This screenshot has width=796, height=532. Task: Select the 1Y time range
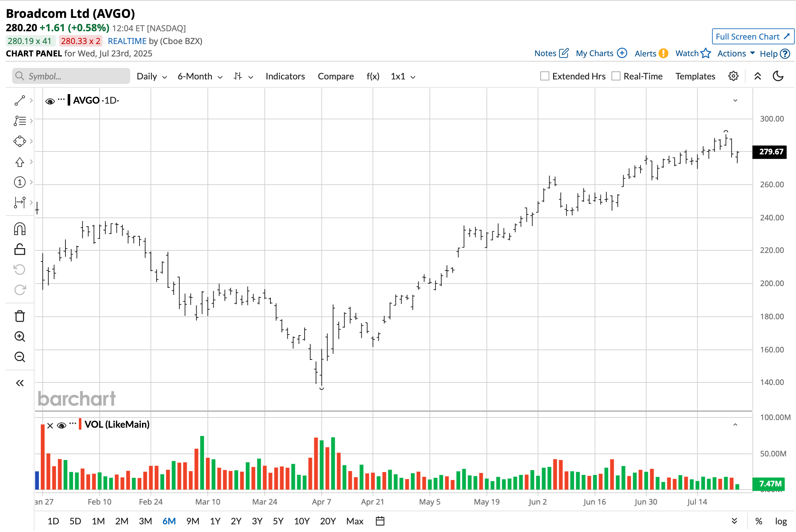pyautogui.click(x=215, y=521)
